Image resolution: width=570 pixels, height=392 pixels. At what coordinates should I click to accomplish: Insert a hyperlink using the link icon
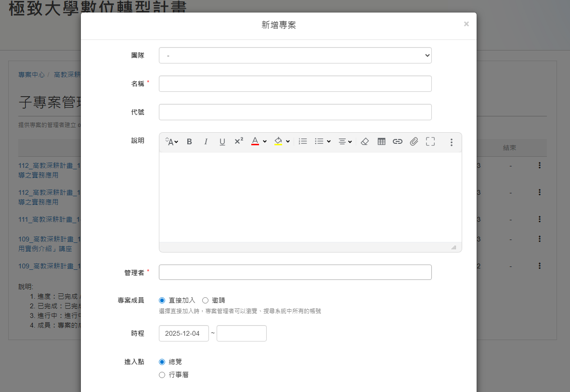pyautogui.click(x=398, y=141)
